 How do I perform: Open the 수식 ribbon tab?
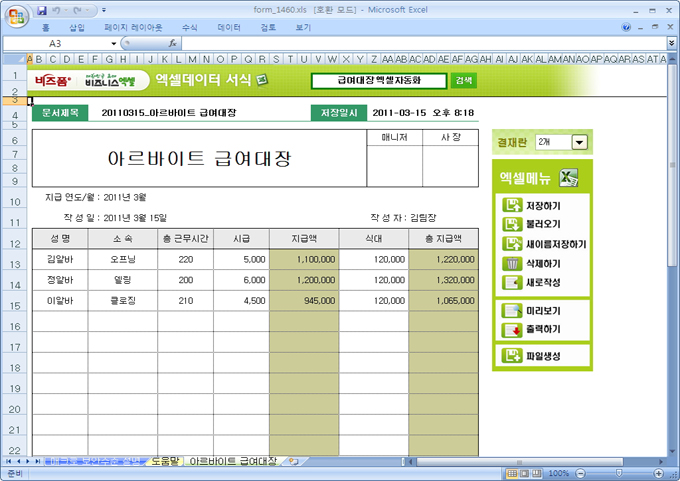click(x=190, y=28)
